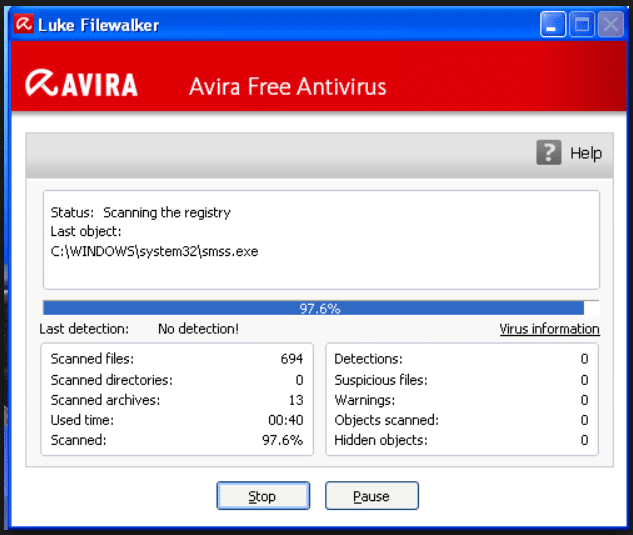
Task: Click the scanned value 97.6% in statistics
Action: click(x=283, y=440)
